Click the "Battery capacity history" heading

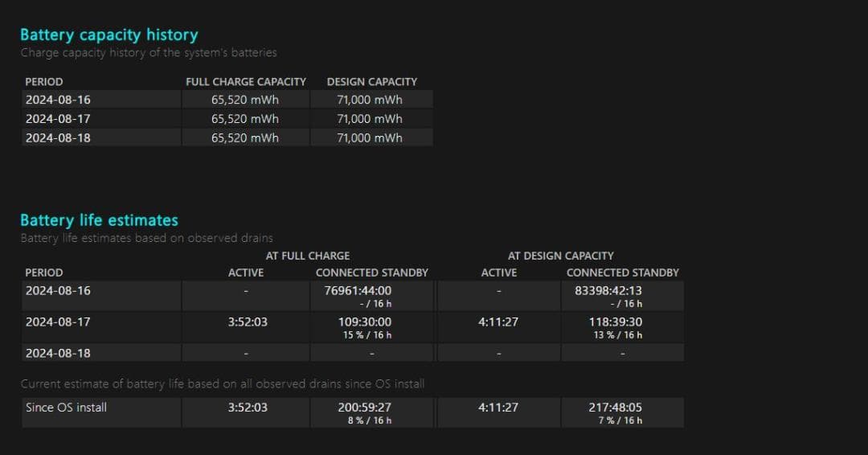pos(108,35)
